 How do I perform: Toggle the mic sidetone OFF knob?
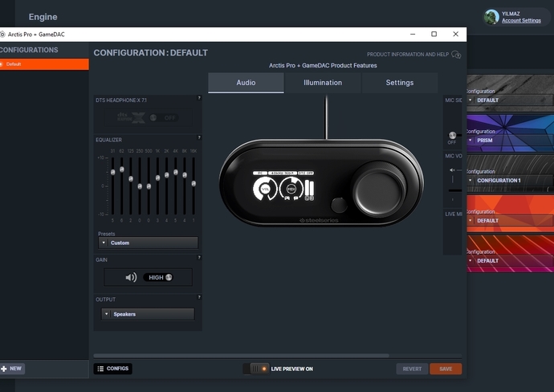(452, 135)
